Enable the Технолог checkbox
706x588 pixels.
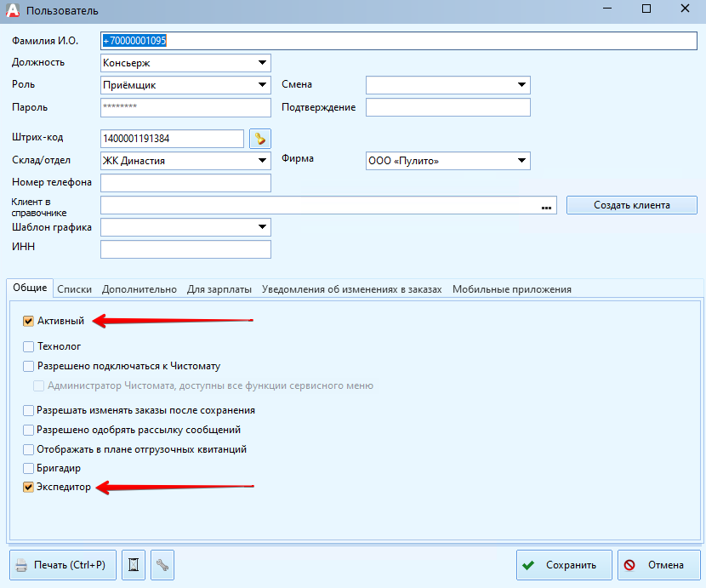coord(29,346)
